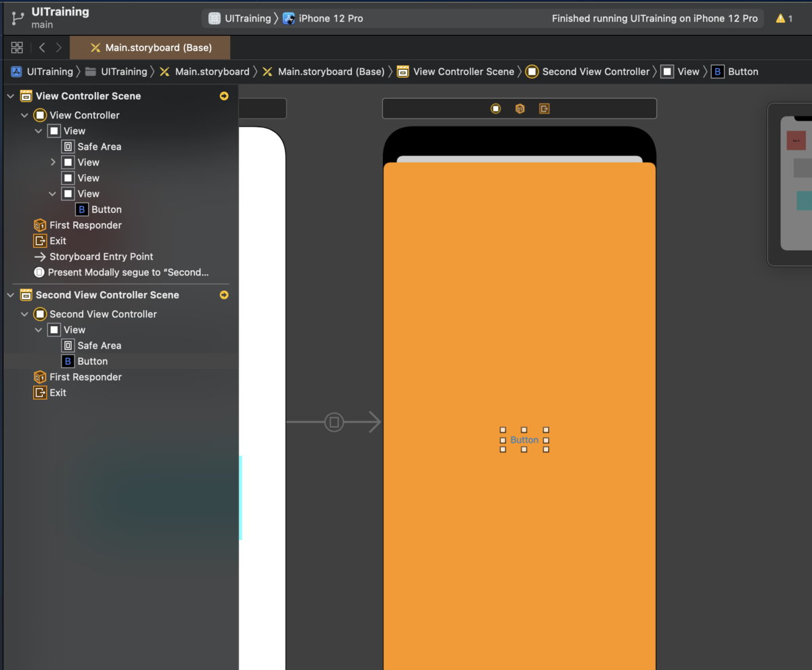
Task: Click the UITraining folder breadcrumb
Action: (x=116, y=71)
